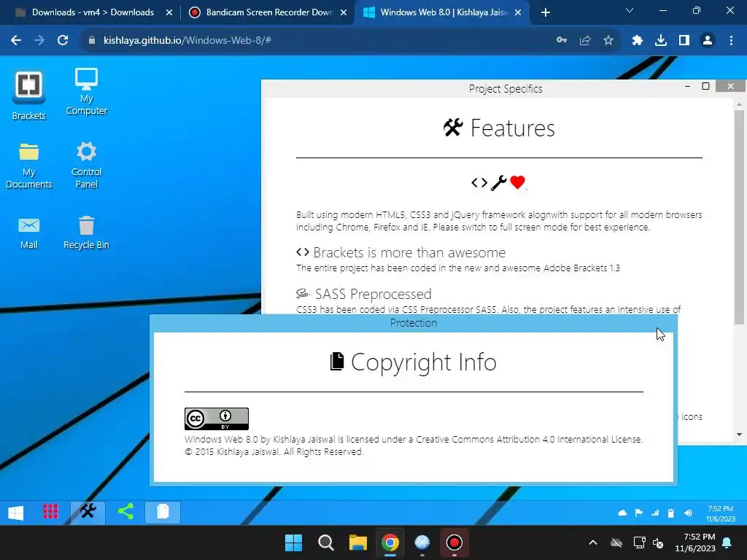The image size is (747, 560).
Task: Open Windows notification bell
Action: click(x=727, y=542)
